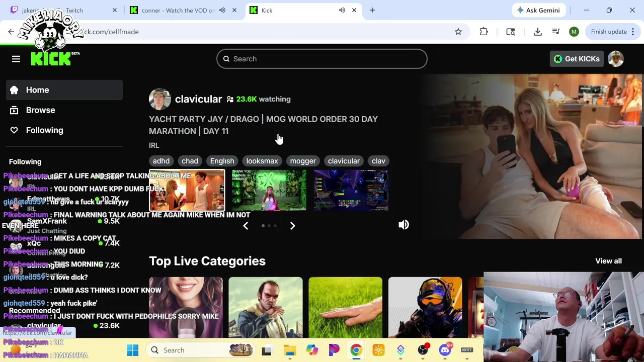Focus the Windows taskbar search box
This screenshot has height=362, width=644.
[201, 350]
